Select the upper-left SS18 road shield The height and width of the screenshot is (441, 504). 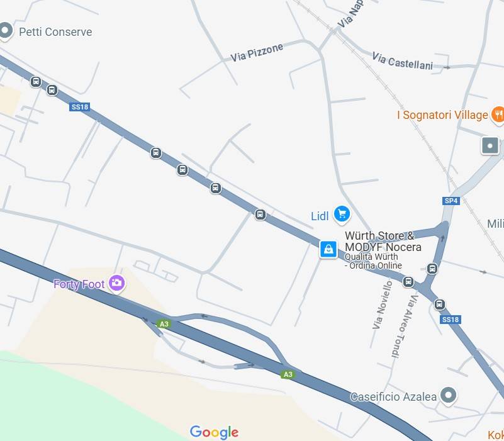(x=79, y=107)
